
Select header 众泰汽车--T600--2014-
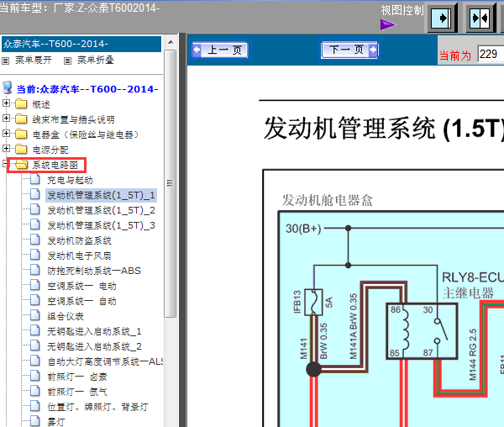pos(81,44)
